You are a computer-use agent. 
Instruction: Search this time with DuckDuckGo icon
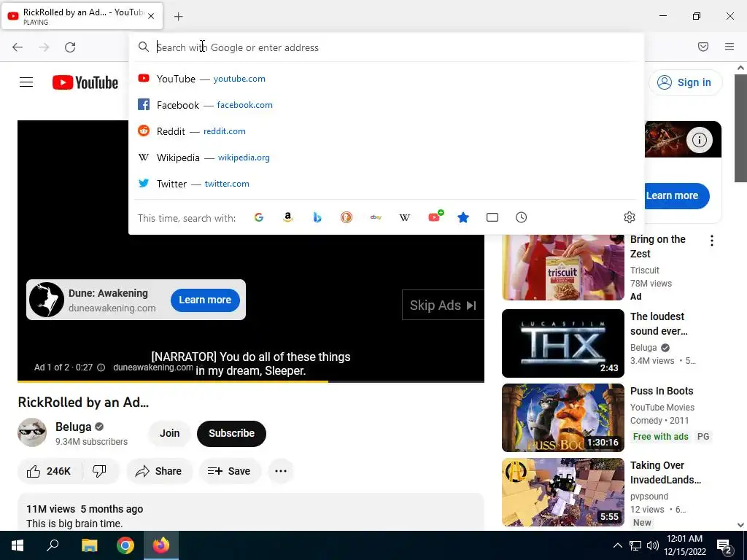tap(347, 217)
